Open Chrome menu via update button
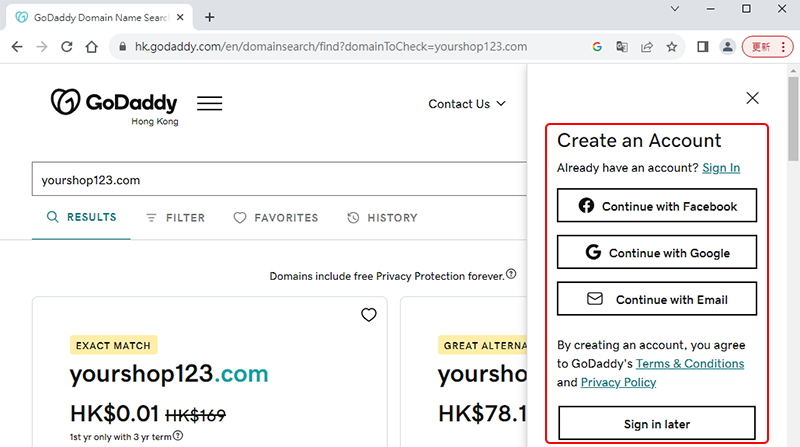This screenshot has width=800, height=447. click(767, 47)
